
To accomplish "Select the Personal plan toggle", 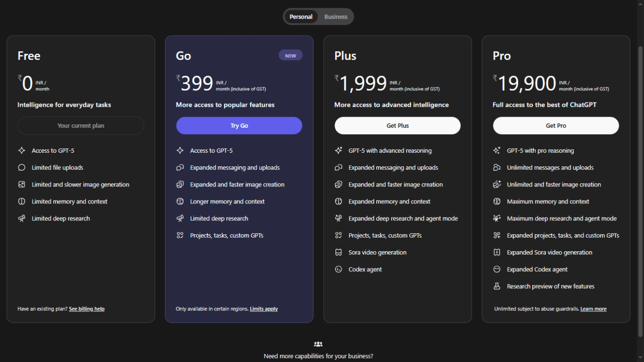I will point(301,16).
